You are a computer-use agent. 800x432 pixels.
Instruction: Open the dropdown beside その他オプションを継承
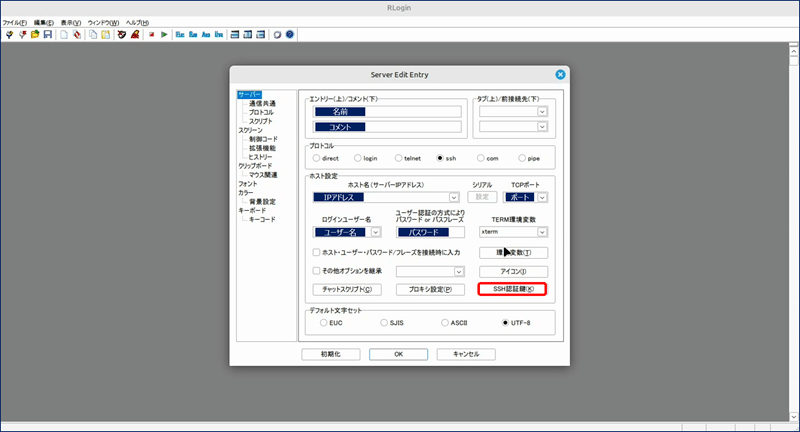click(x=459, y=271)
